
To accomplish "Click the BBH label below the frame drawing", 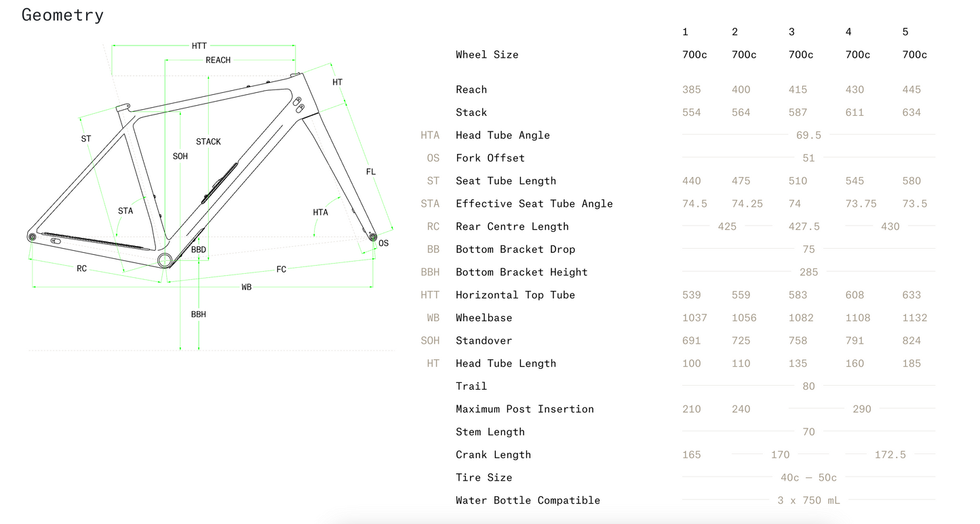I will (198, 315).
